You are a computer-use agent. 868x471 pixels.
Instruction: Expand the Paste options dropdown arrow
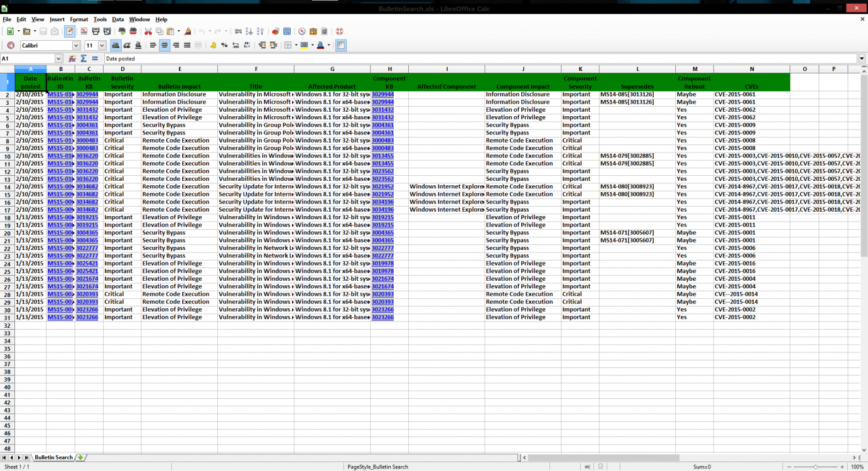click(178, 31)
